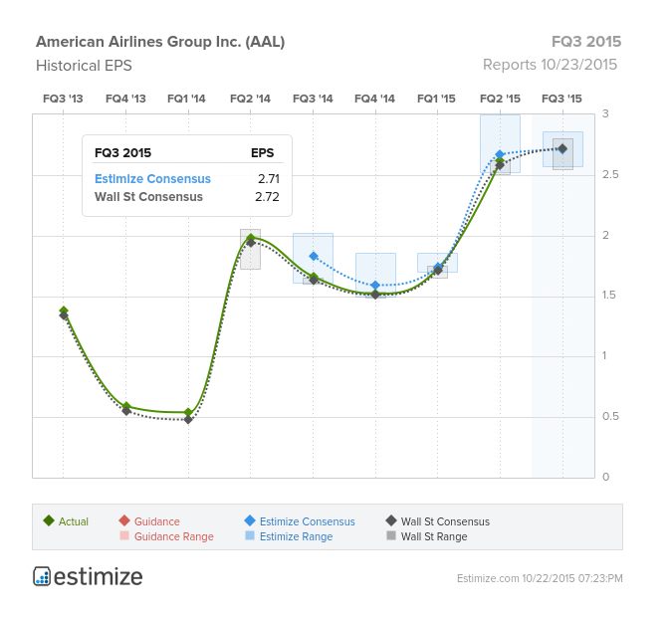The image size is (672, 617).
Task: Toggle the Guidance Range legend entry
Action: (174, 536)
